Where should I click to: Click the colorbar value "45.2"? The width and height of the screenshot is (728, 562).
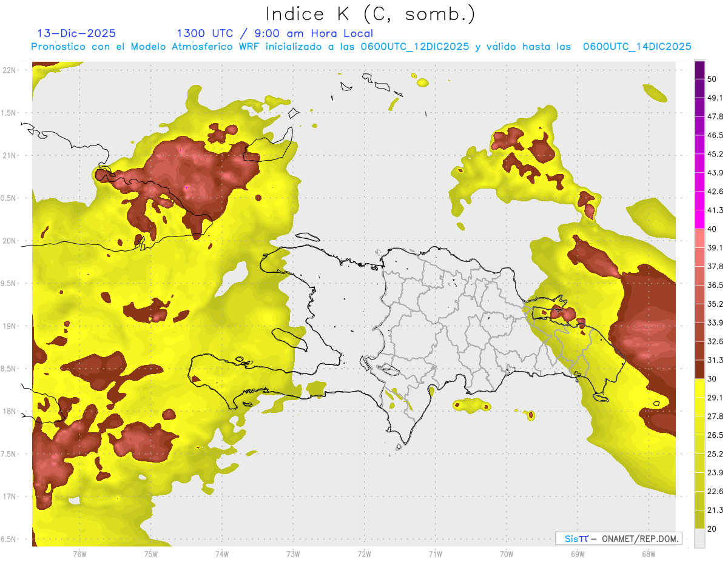coord(715,154)
